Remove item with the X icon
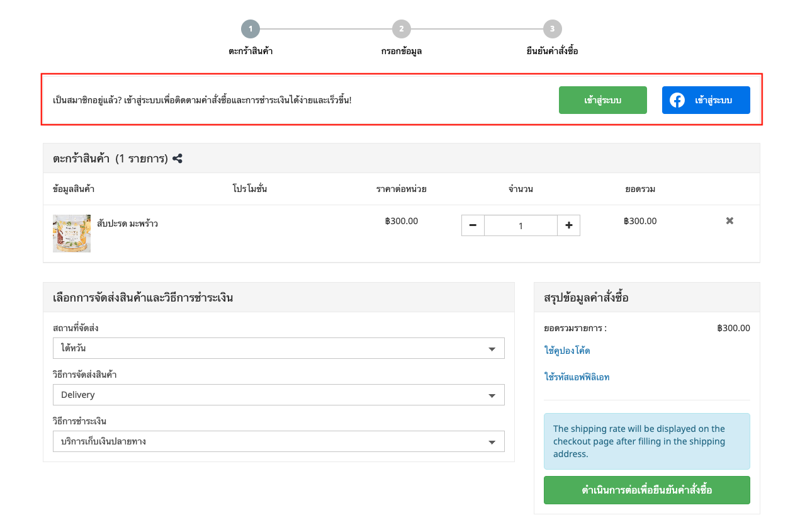Viewport: 800px width, 532px height. (x=730, y=221)
